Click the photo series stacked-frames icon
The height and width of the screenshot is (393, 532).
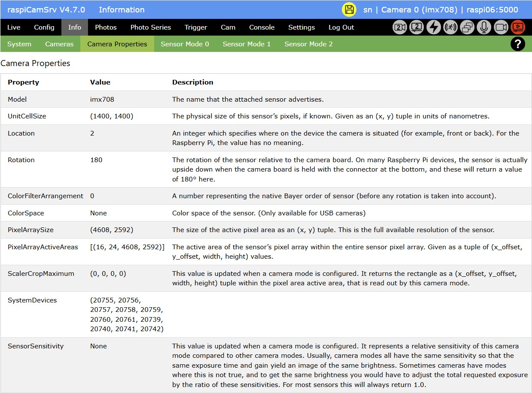[467, 27]
